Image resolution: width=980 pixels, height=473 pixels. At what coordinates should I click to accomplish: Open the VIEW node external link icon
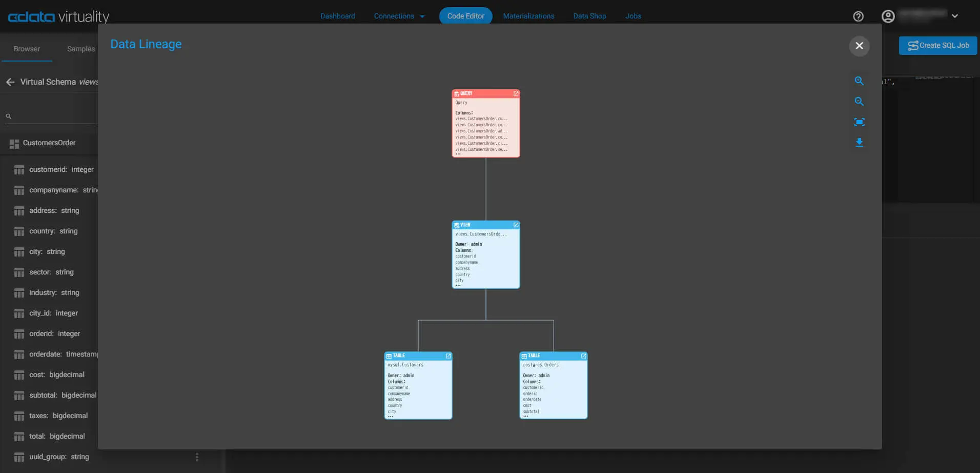[516, 225]
